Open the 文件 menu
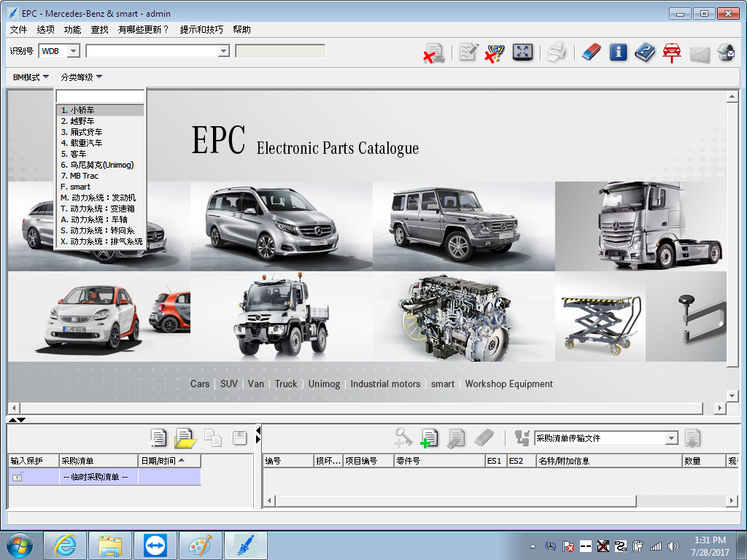 (18, 29)
